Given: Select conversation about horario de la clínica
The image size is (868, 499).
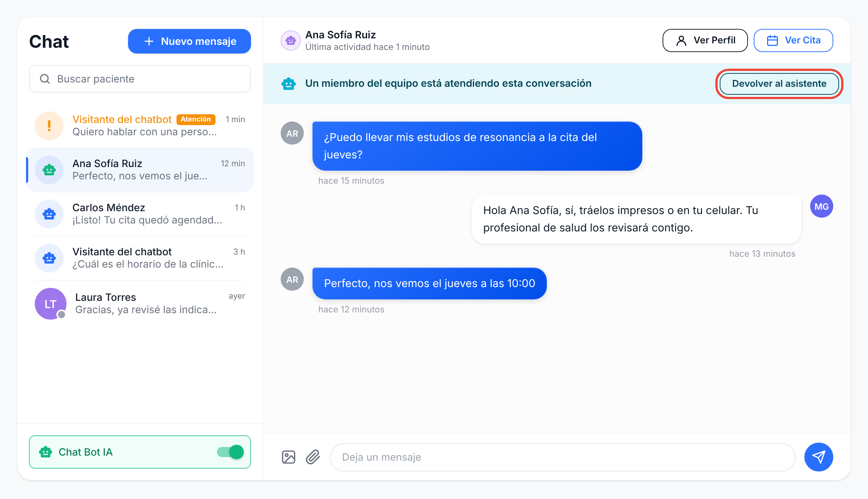Looking at the screenshot, I should click(x=140, y=258).
